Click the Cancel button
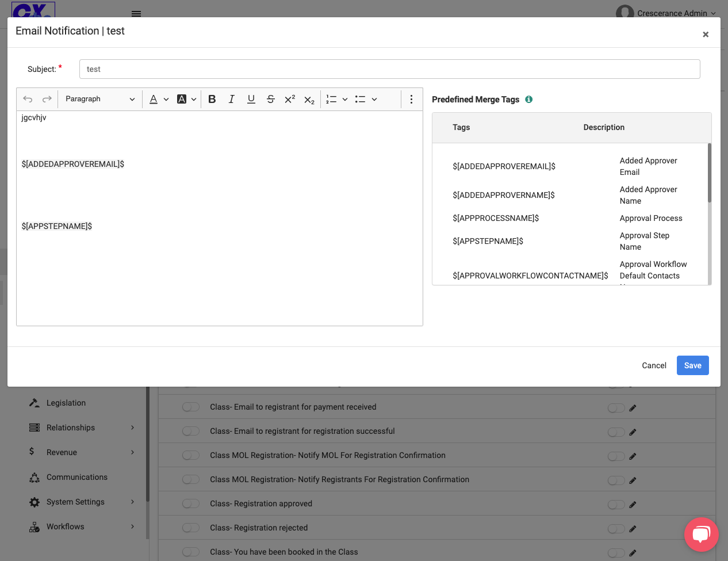The image size is (728, 561). (x=654, y=365)
